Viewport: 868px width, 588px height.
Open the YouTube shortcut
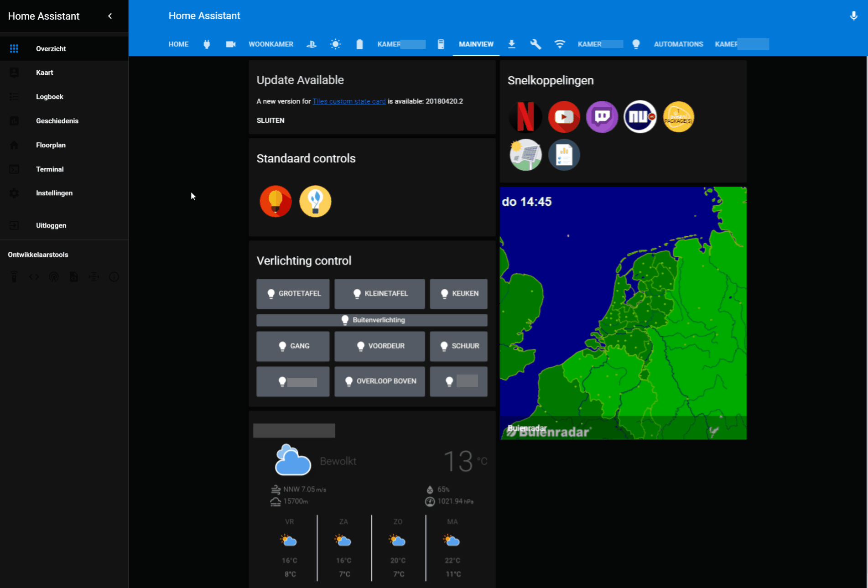point(564,117)
